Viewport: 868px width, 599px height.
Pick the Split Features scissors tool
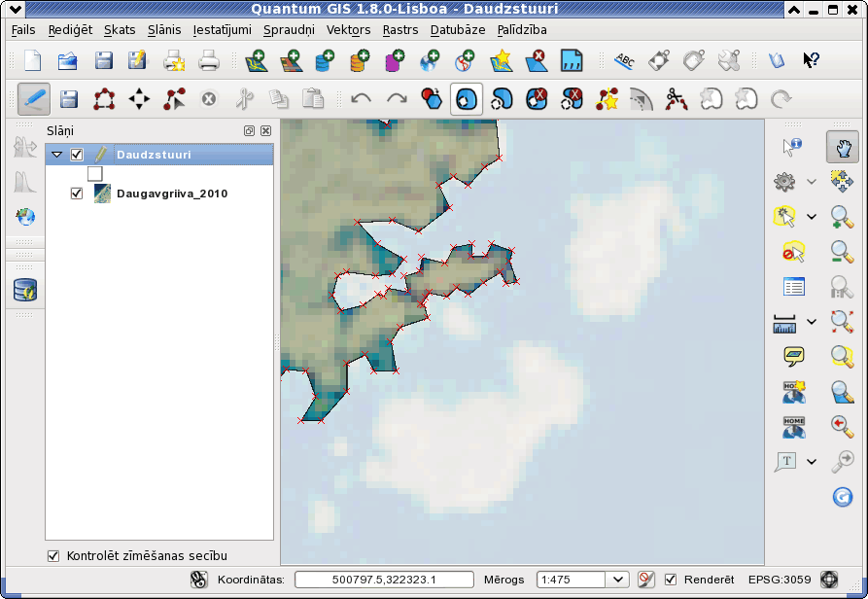[676, 99]
